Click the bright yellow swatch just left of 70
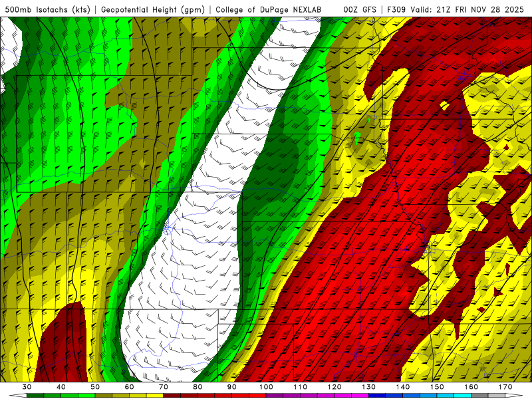The width and height of the screenshot is (532, 399). pos(155,396)
